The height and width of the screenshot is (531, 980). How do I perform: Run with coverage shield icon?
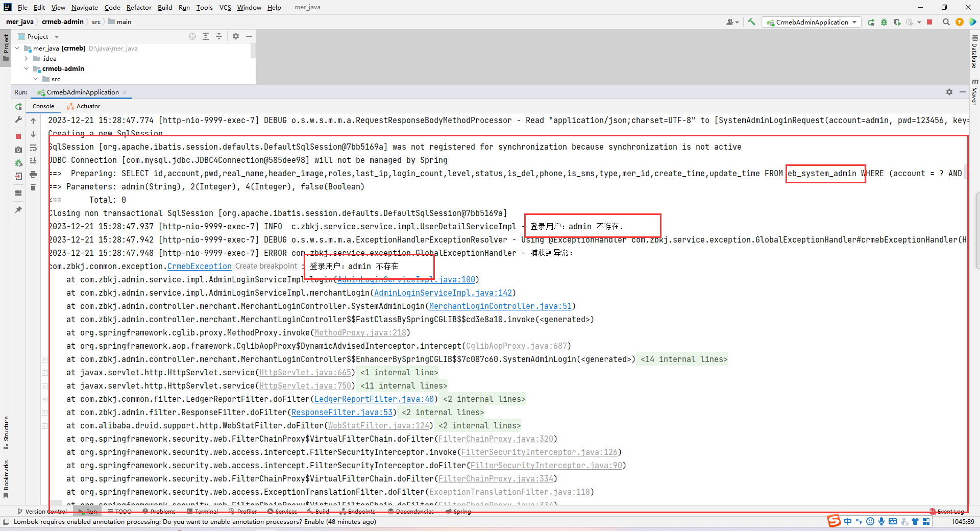point(897,22)
